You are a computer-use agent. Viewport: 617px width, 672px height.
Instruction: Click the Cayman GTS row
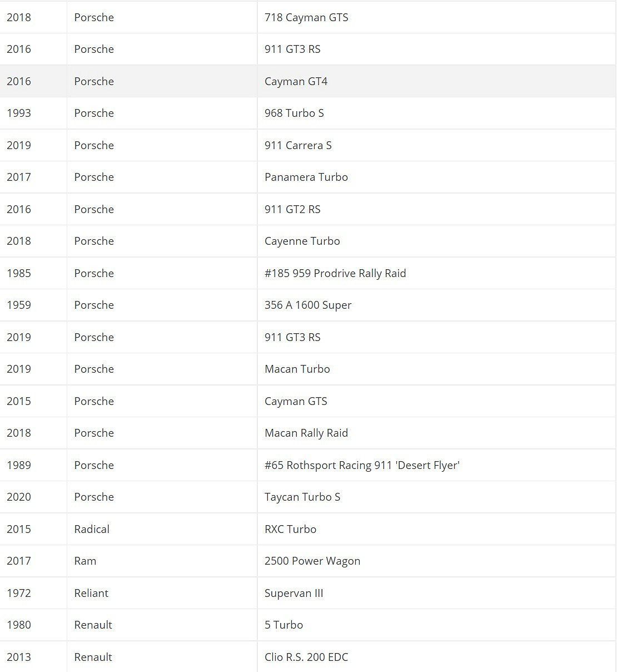(296, 401)
